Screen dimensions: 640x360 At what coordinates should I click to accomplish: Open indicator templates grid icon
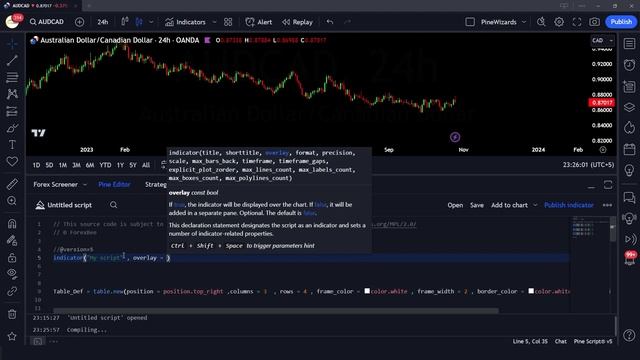coord(228,22)
